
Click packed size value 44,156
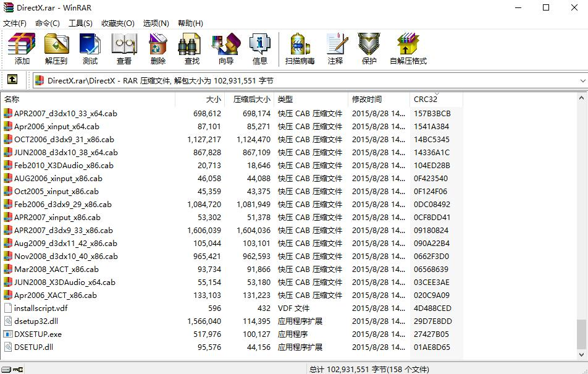(x=258, y=347)
